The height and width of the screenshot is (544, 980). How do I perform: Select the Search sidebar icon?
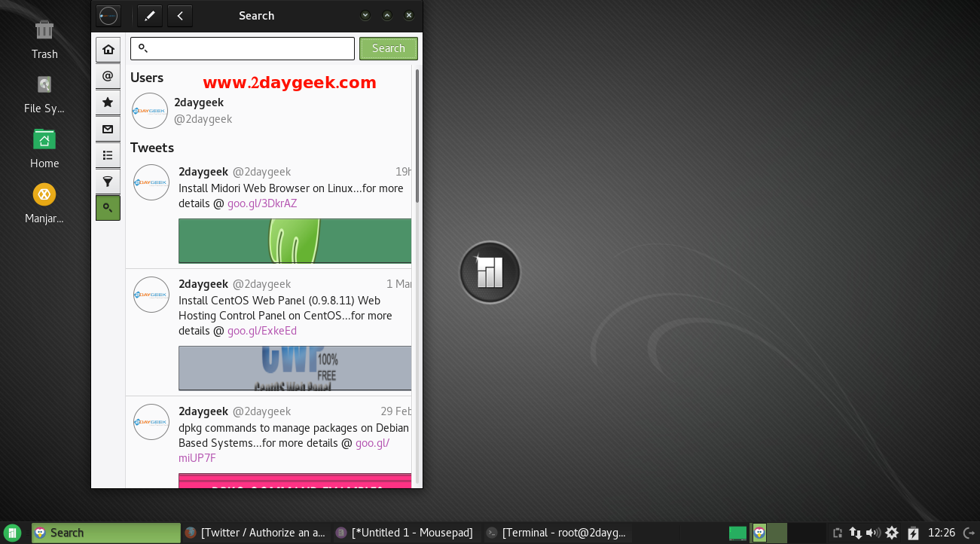[108, 208]
